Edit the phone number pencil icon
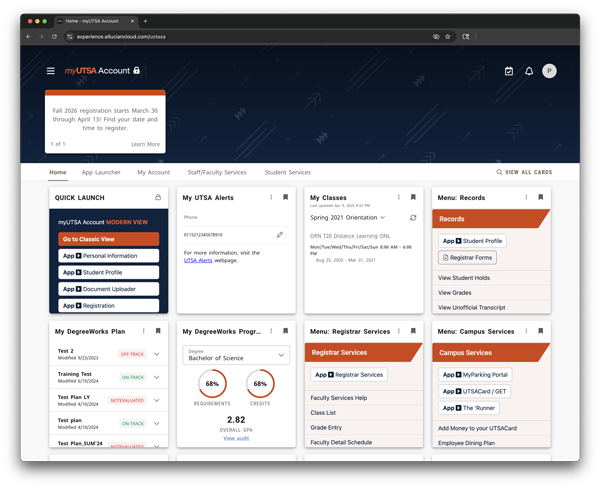This screenshot has height=488, width=600. 280,235
